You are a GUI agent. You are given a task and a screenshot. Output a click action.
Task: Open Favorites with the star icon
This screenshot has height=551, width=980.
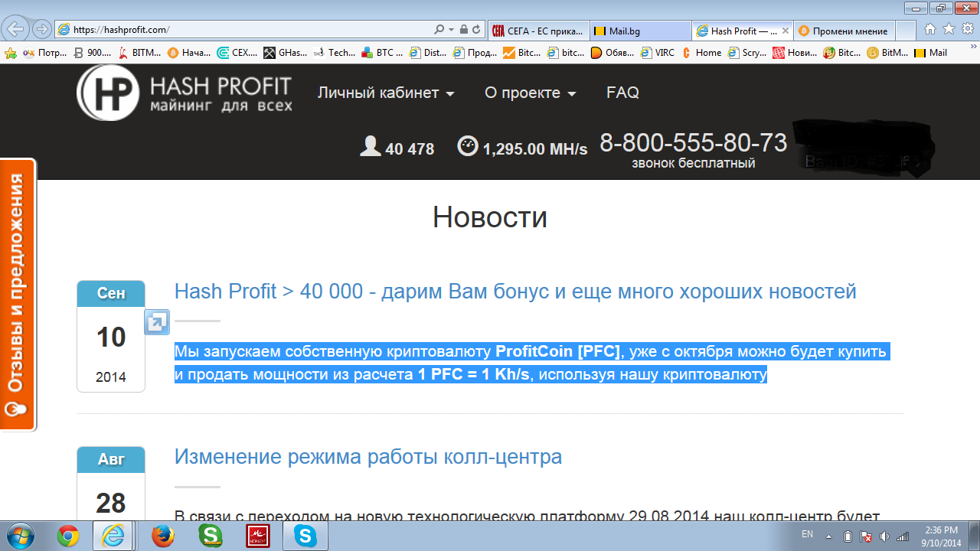coord(949,30)
